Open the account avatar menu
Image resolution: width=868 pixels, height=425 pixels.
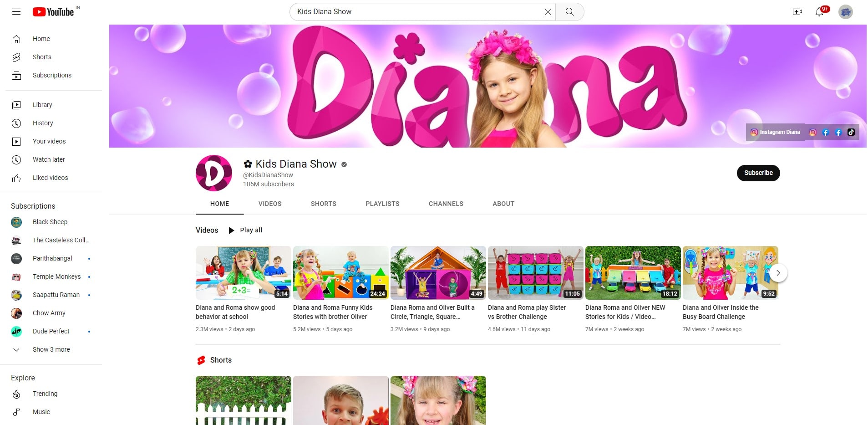click(845, 12)
